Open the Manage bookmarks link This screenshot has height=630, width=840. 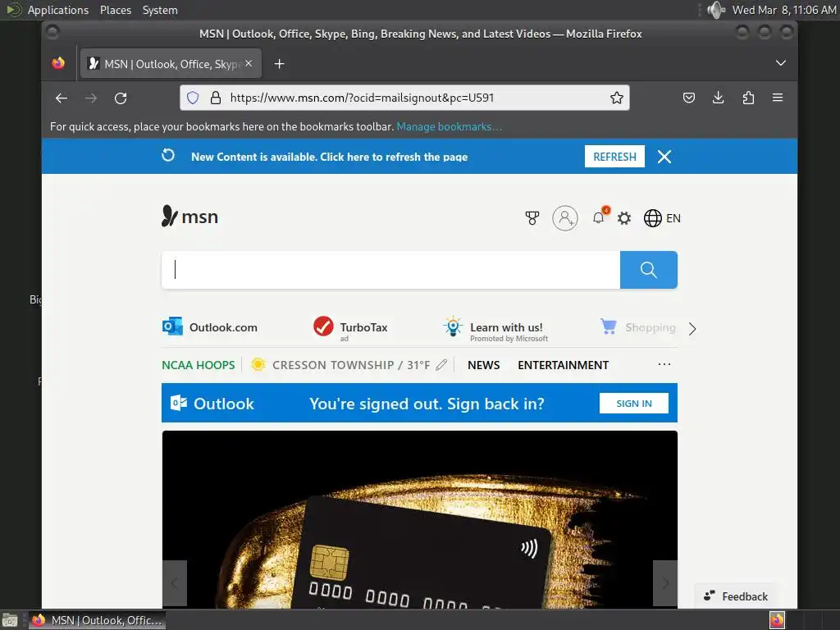pos(449,126)
